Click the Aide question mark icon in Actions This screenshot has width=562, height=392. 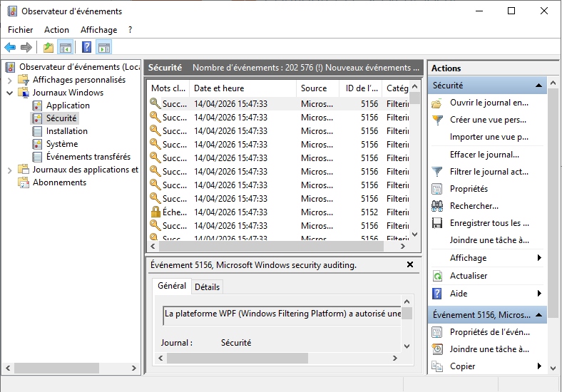pyautogui.click(x=437, y=294)
